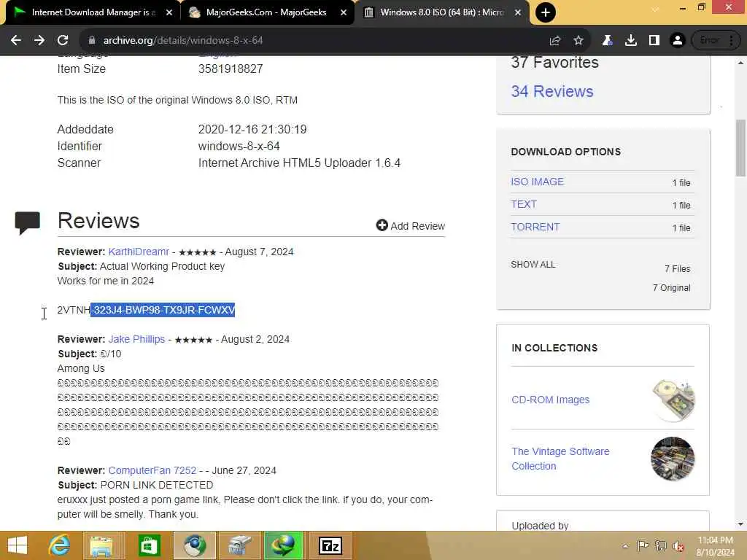The image size is (747, 560).
Task: Launch Internet Explorer from the taskbar
Action: click(x=60, y=545)
